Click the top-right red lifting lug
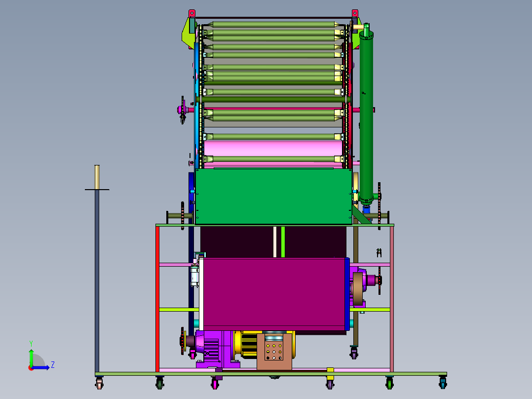Viewport: 532px width, 399px height. coord(355,14)
